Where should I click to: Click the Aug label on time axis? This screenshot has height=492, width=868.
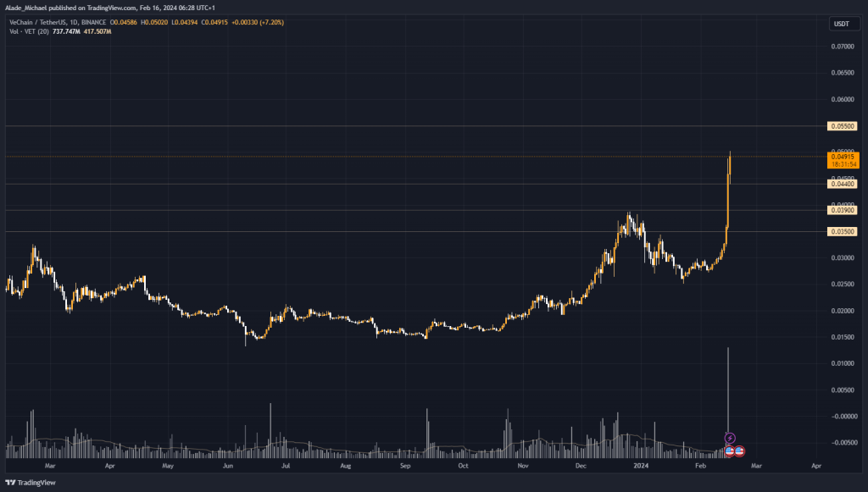(346, 466)
